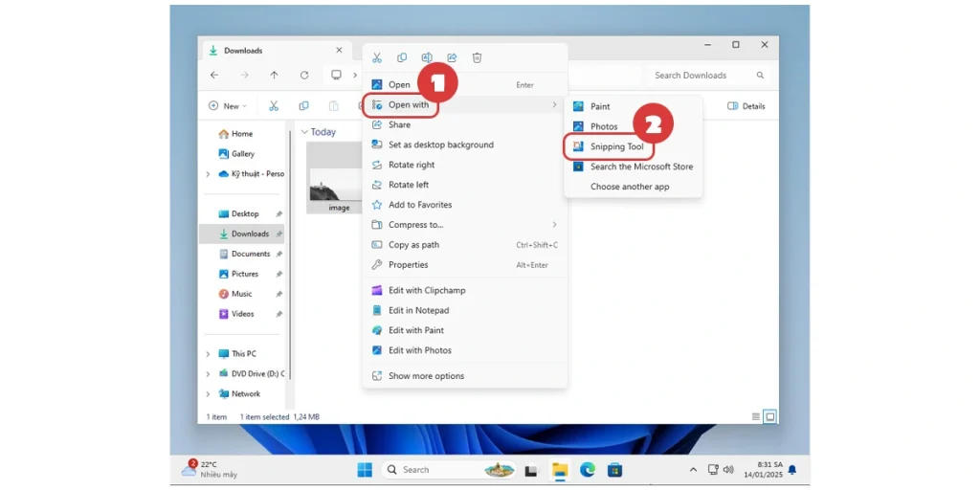Open the New dropdown in toolbar
Screen dimensions: 980x490
229,106
